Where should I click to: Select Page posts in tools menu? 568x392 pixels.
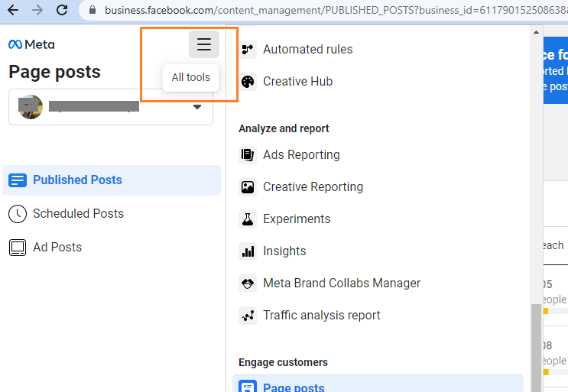click(x=378, y=384)
